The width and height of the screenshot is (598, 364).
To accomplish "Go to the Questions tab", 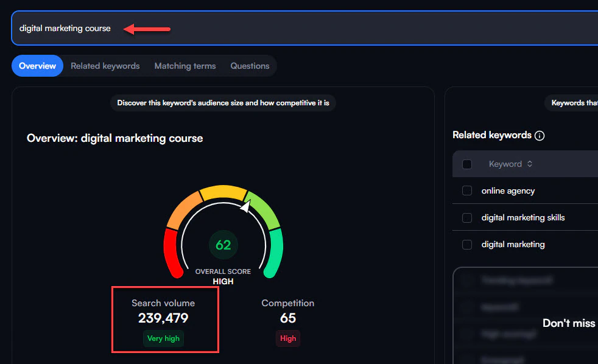I will click(x=250, y=66).
